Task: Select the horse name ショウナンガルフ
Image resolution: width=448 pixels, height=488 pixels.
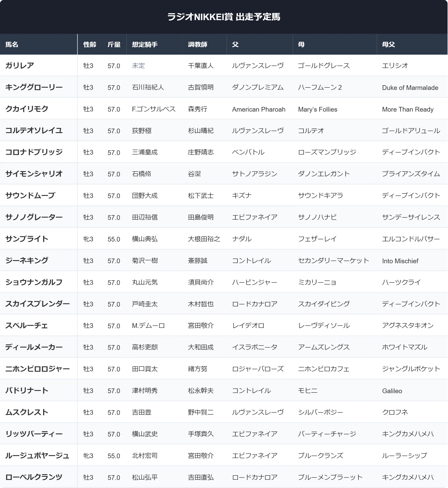Action: 34,282
